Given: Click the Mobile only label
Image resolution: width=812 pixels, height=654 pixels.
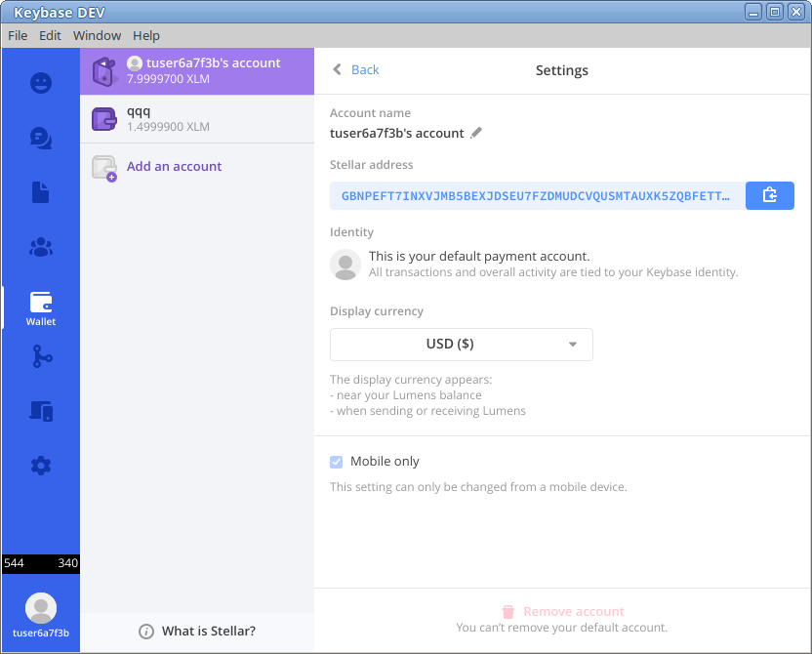Looking at the screenshot, I should 385,462.
